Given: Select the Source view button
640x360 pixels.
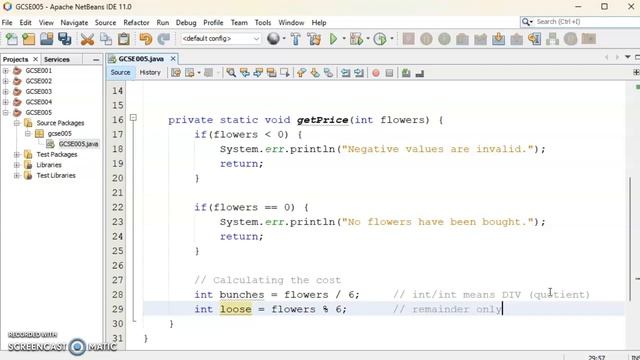Looking at the screenshot, I should (x=120, y=73).
